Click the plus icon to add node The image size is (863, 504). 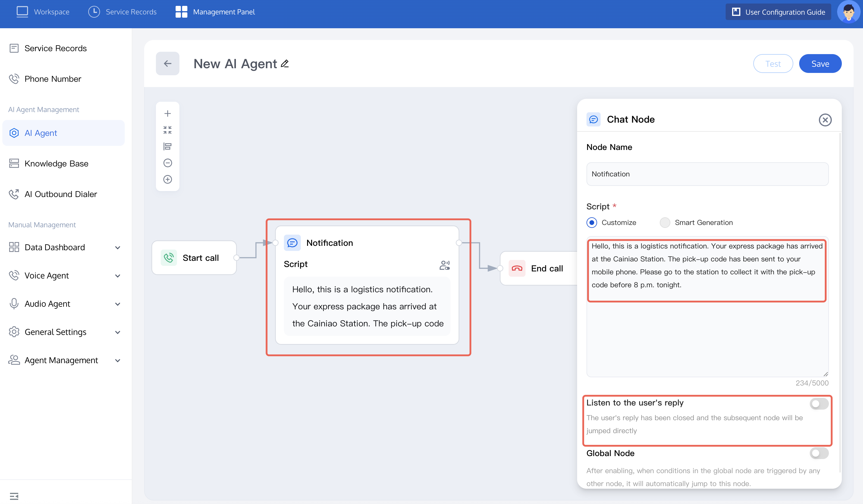pos(167,113)
